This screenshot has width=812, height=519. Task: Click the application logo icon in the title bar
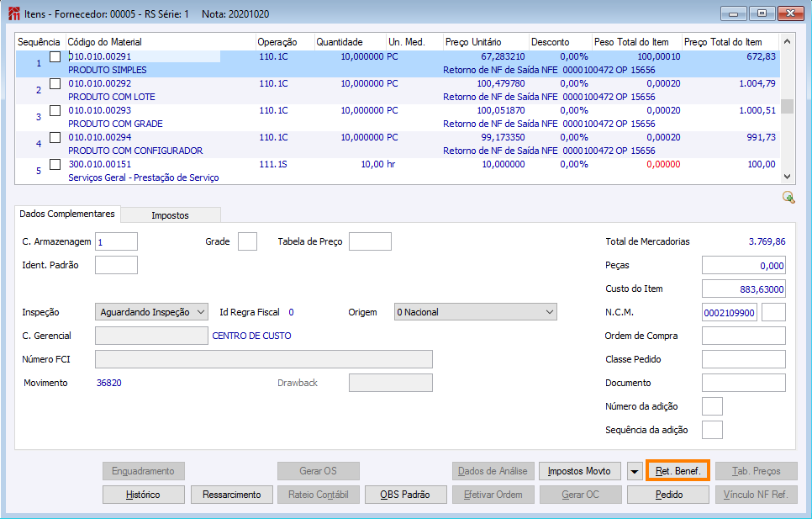[x=14, y=13]
